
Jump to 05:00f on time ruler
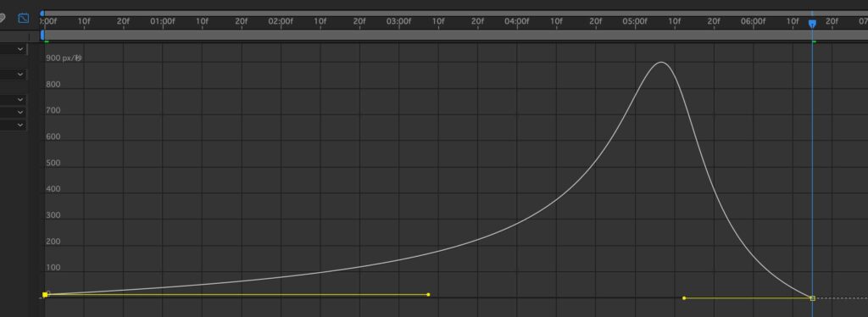pos(635,21)
